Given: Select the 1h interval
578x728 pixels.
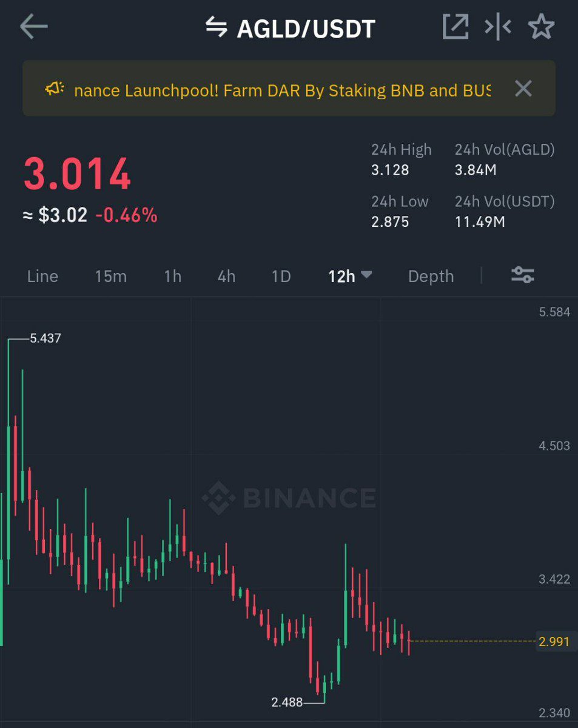Looking at the screenshot, I should tap(172, 277).
